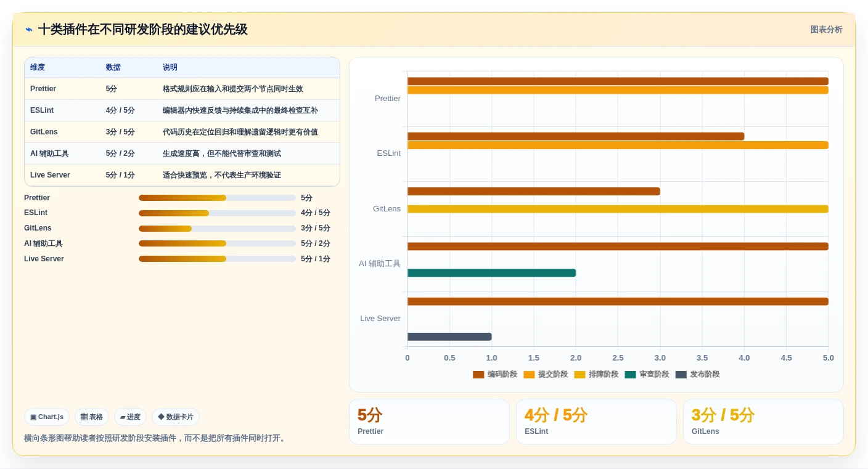Click the description 代码历史在定位回归和理解遗留逻辑时更有价值
The height and width of the screenshot is (469, 868).
(x=240, y=132)
